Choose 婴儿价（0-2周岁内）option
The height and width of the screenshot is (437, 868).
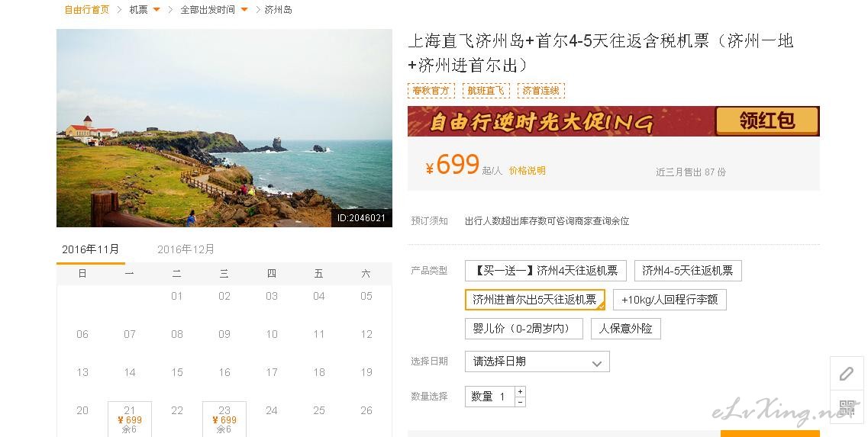[524, 329]
